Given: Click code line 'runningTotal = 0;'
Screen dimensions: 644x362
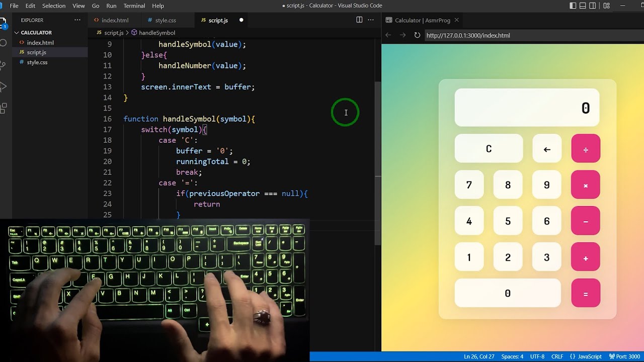Looking at the screenshot, I should (x=213, y=161).
